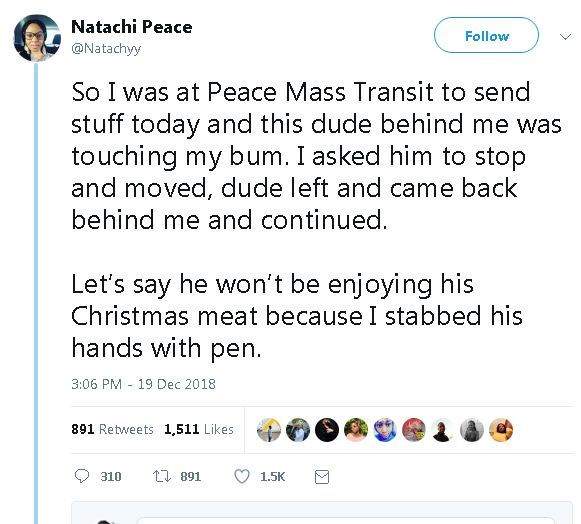The image size is (581, 524).
Task: Click the reply speech bubble icon
Action: click(82, 476)
